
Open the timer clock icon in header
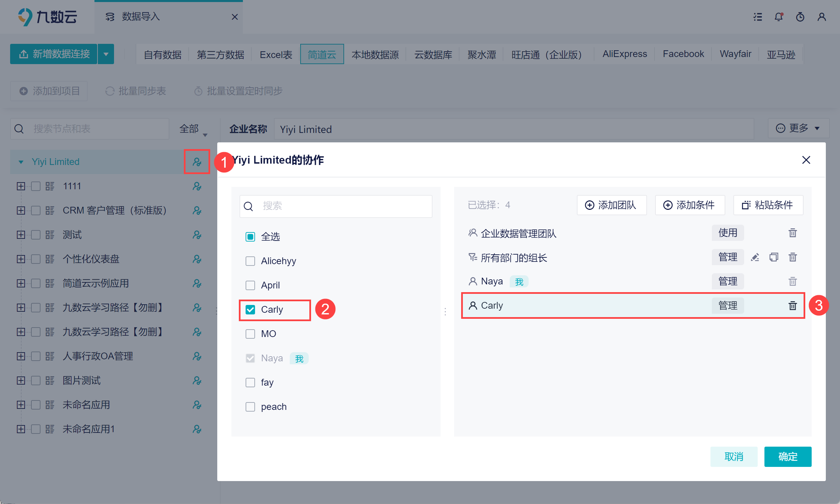pyautogui.click(x=800, y=17)
